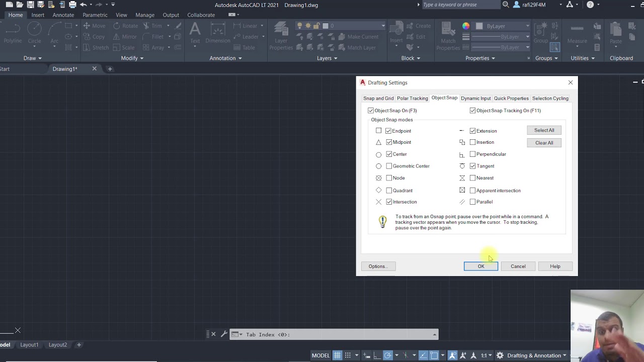Image resolution: width=644 pixels, height=362 pixels.
Task: Toggle the Center snap checkbox
Action: (x=389, y=154)
